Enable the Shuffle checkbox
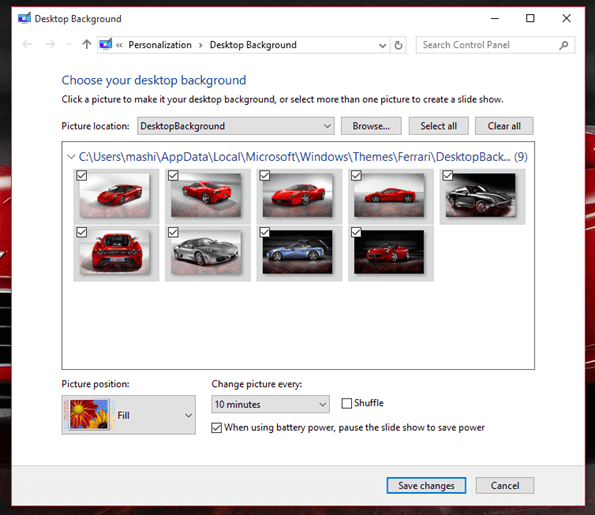Viewport: 595px width, 515px height. [x=346, y=403]
